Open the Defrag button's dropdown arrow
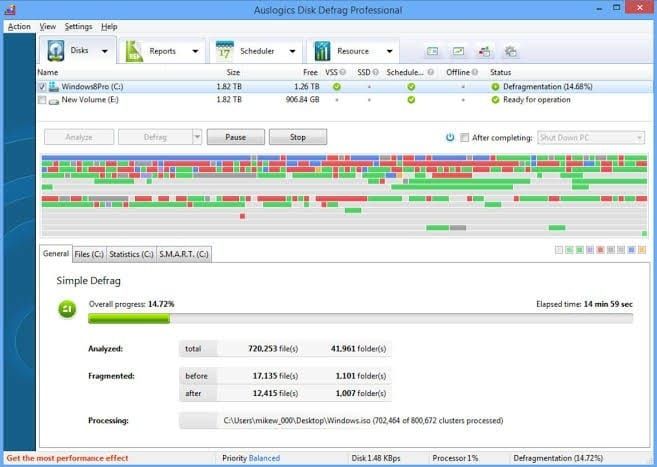657x467 pixels. coord(197,137)
